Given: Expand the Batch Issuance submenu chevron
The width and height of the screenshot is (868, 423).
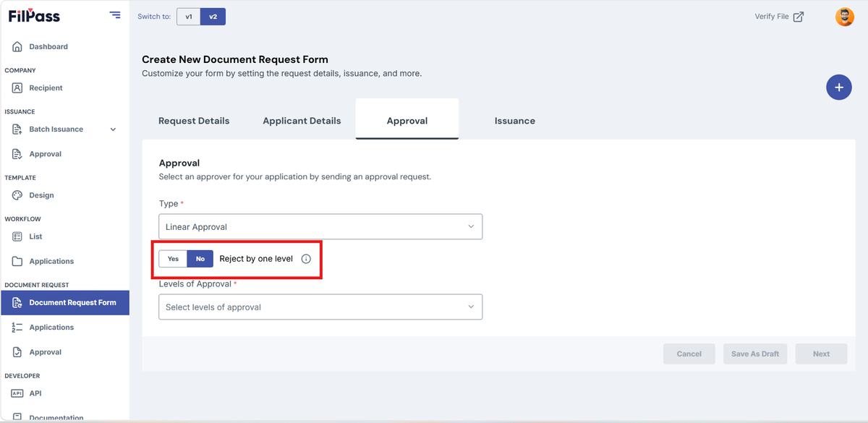Looking at the screenshot, I should [x=113, y=129].
